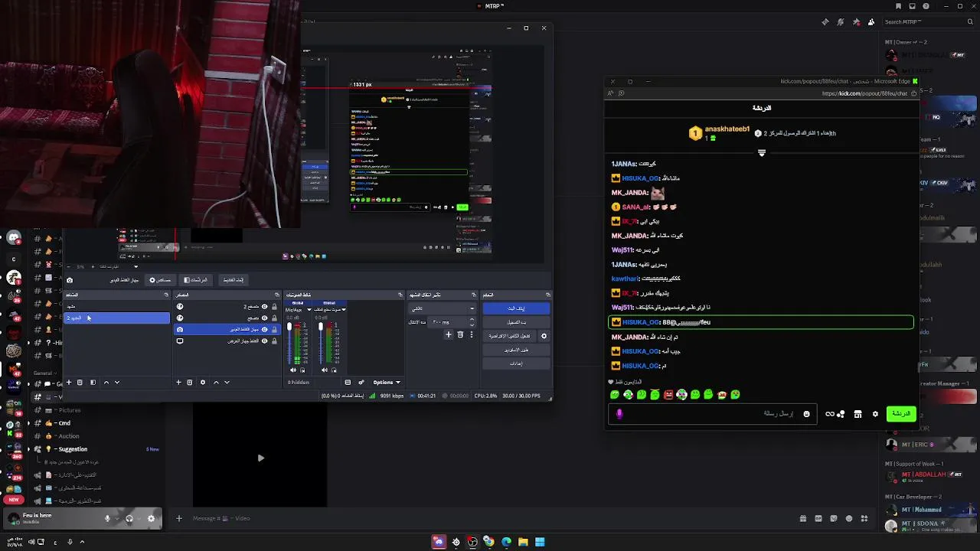980x551 pixels.
Task: Open Kick chat settings gear
Action: pyautogui.click(x=875, y=413)
